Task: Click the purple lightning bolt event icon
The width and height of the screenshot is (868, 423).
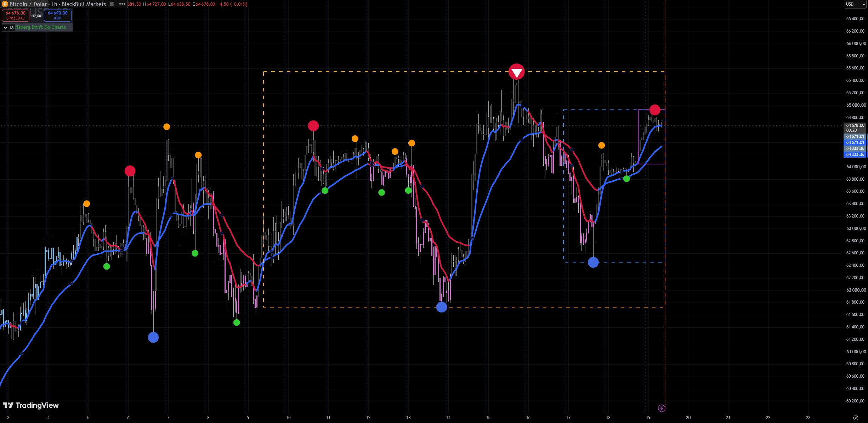Action: [662, 408]
